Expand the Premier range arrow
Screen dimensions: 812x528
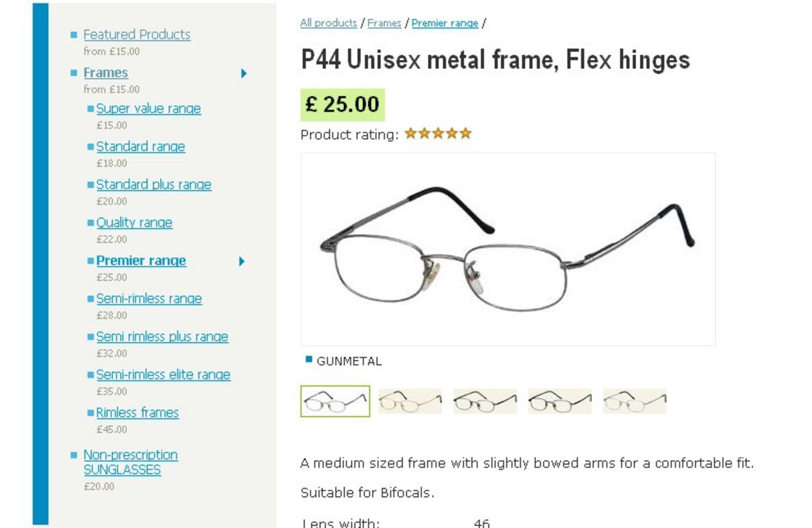coord(242,262)
